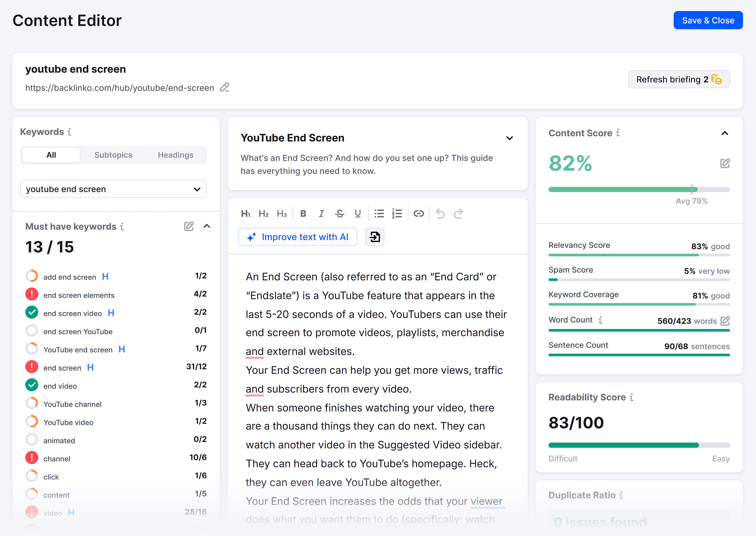
Task: Edit the Content Score target
Action: click(725, 163)
